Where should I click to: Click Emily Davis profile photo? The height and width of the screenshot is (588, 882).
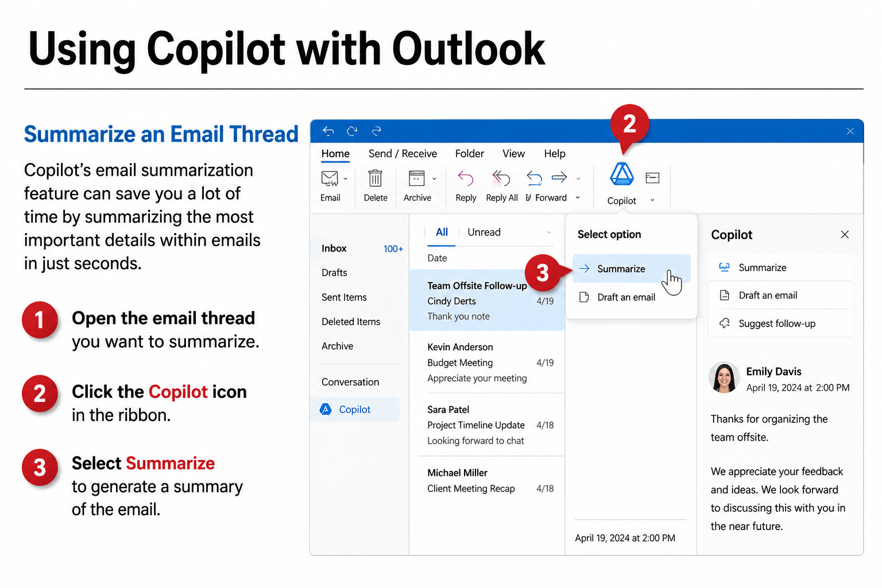[x=724, y=378]
